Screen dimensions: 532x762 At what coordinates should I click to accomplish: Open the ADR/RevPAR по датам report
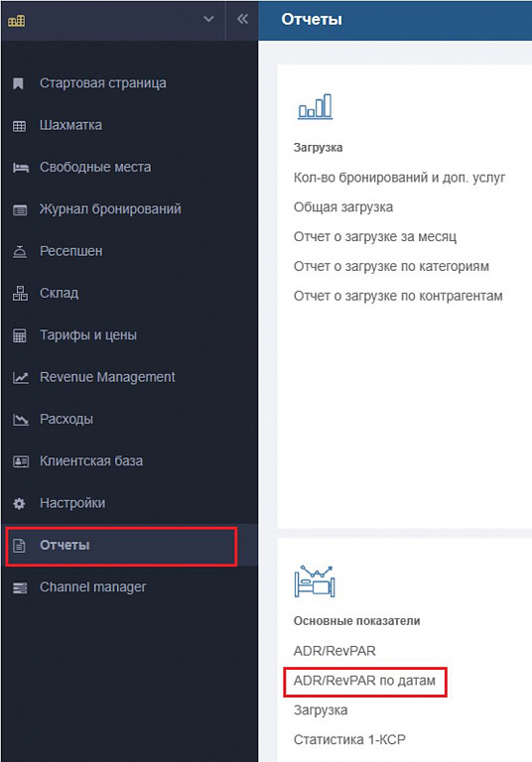(x=364, y=681)
